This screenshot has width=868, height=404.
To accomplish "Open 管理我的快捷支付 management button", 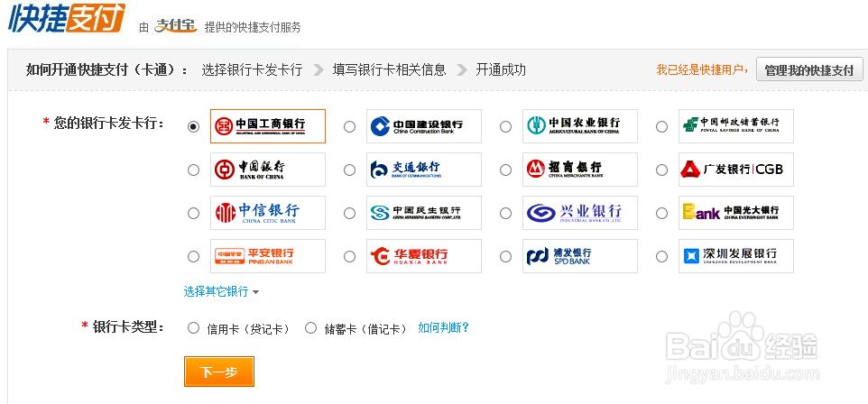I will (x=808, y=70).
